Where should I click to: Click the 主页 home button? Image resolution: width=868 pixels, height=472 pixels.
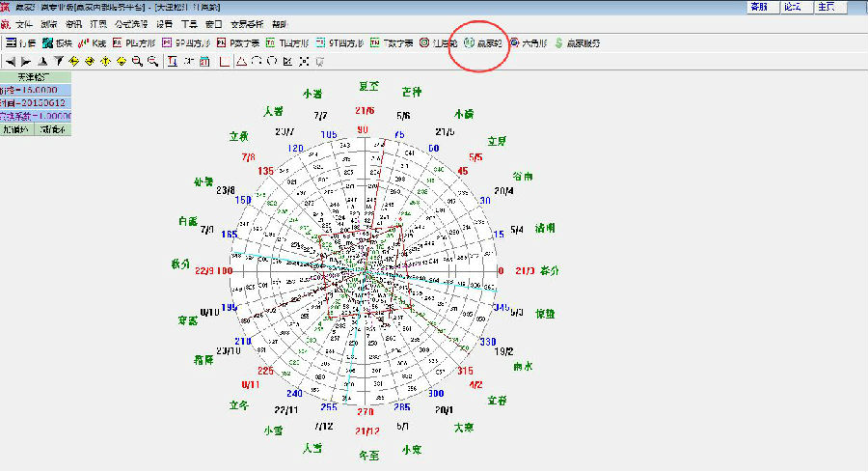(x=826, y=7)
